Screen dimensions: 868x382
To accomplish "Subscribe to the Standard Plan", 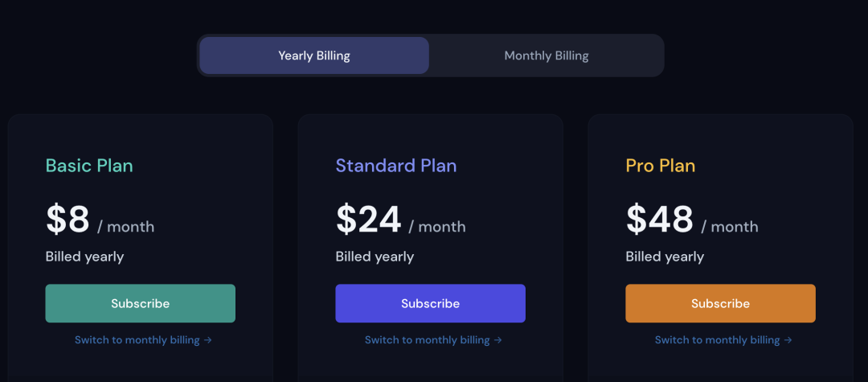I will pos(430,303).
